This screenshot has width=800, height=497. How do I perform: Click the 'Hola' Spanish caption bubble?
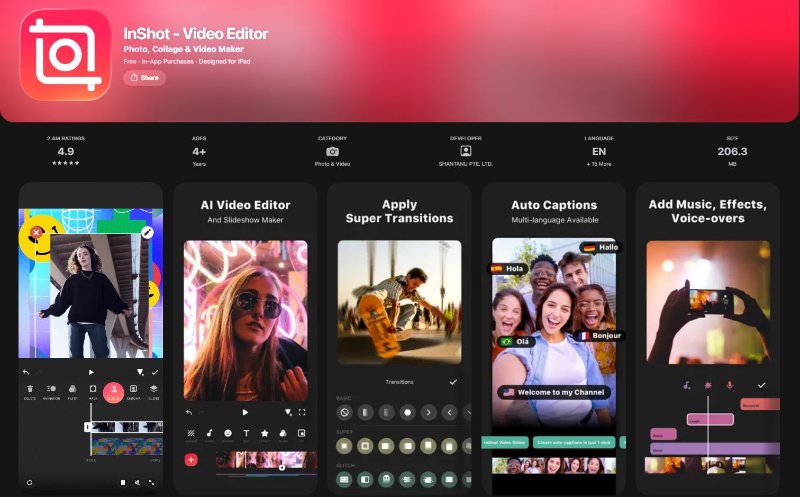pos(508,268)
